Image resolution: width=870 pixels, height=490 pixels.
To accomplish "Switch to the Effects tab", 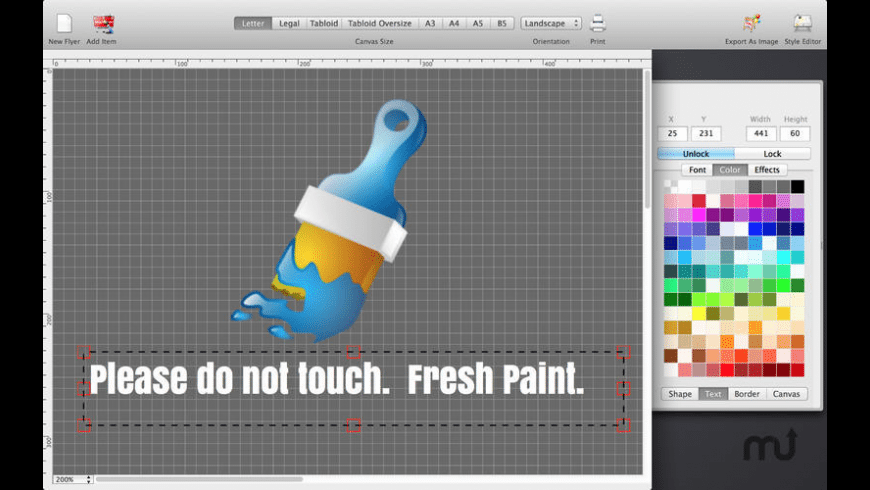I will coord(767,170).
